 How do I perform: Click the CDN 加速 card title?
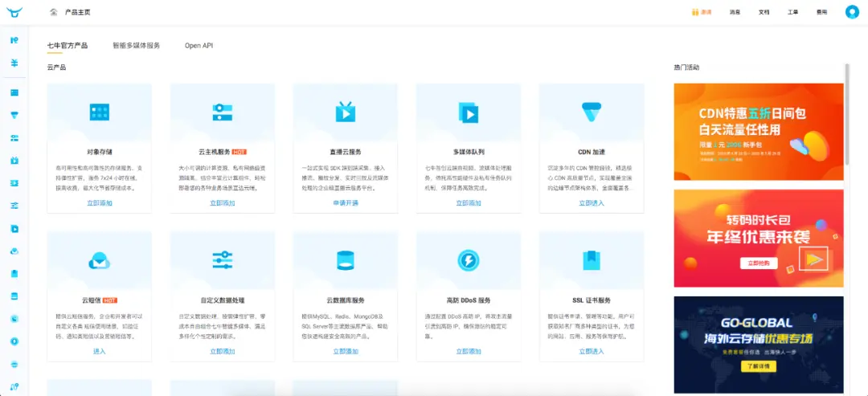click(592, 152)
